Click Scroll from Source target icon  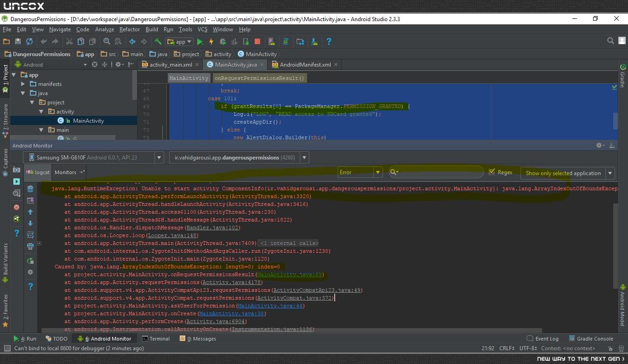(x=95, y=65)
